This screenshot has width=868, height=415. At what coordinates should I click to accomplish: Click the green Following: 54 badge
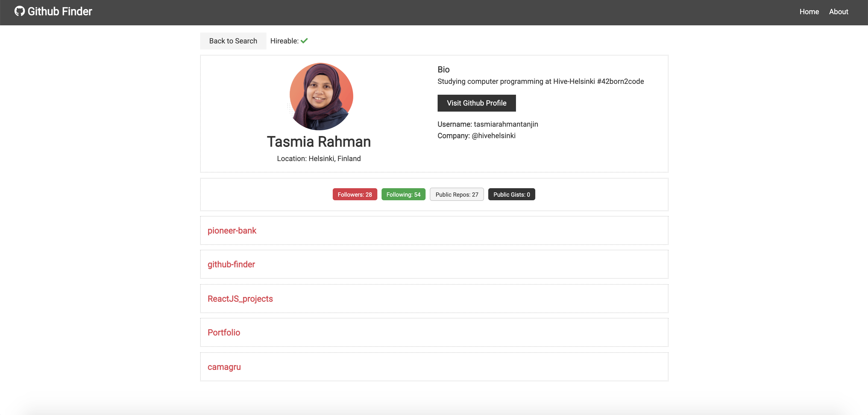pyautogui.click(x=403, y=195)
